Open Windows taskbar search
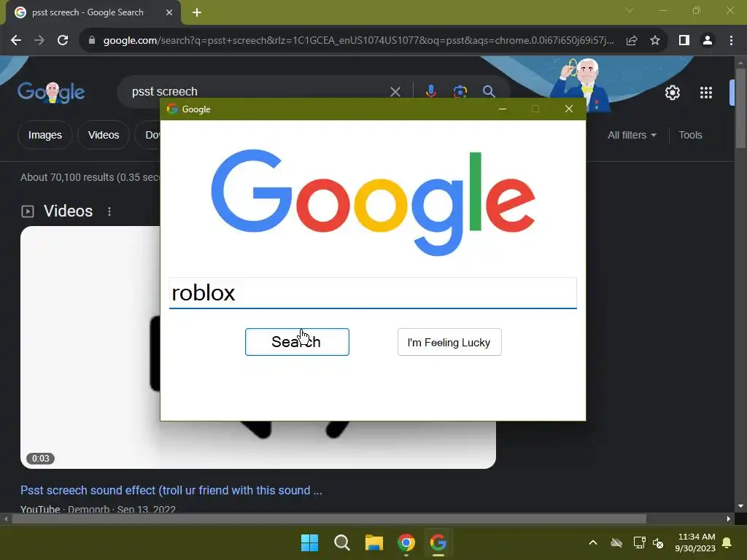747x560 pixels. point(342,542)
